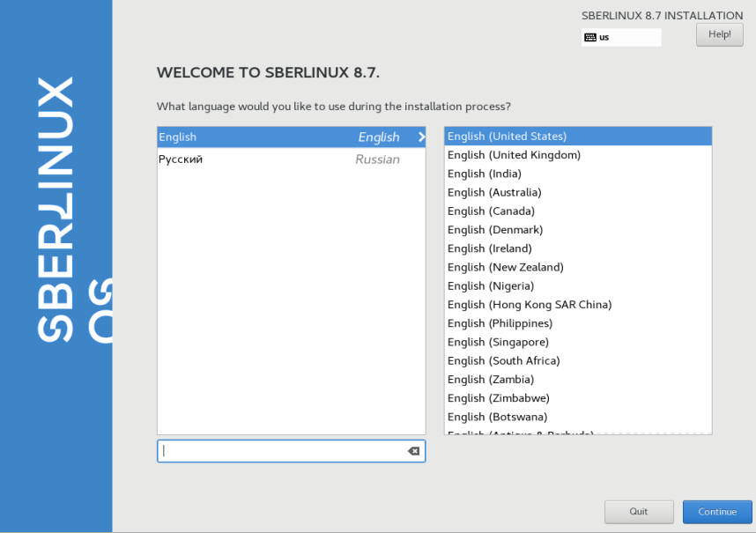
Task: Choose English (South Africa) locale
Action: tap(503, 360)
